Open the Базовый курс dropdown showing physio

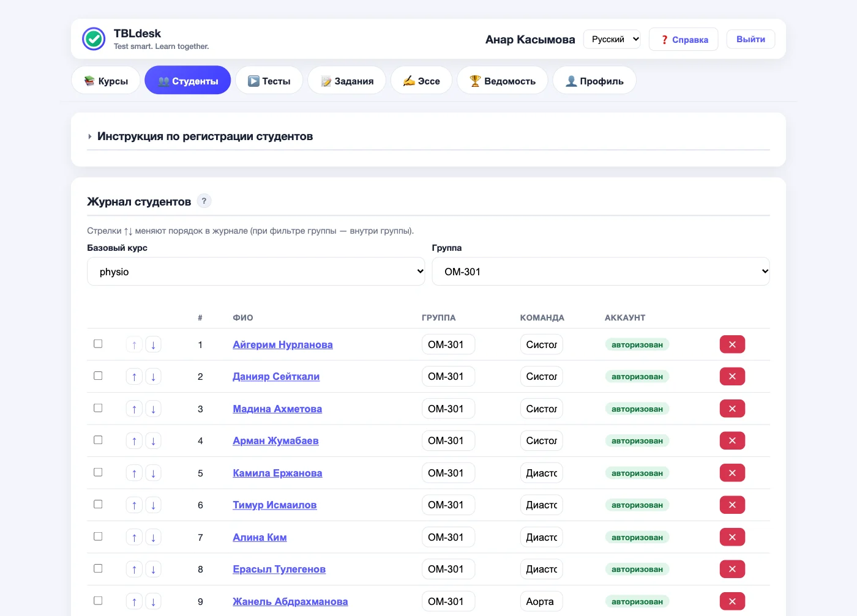point(256,272)
